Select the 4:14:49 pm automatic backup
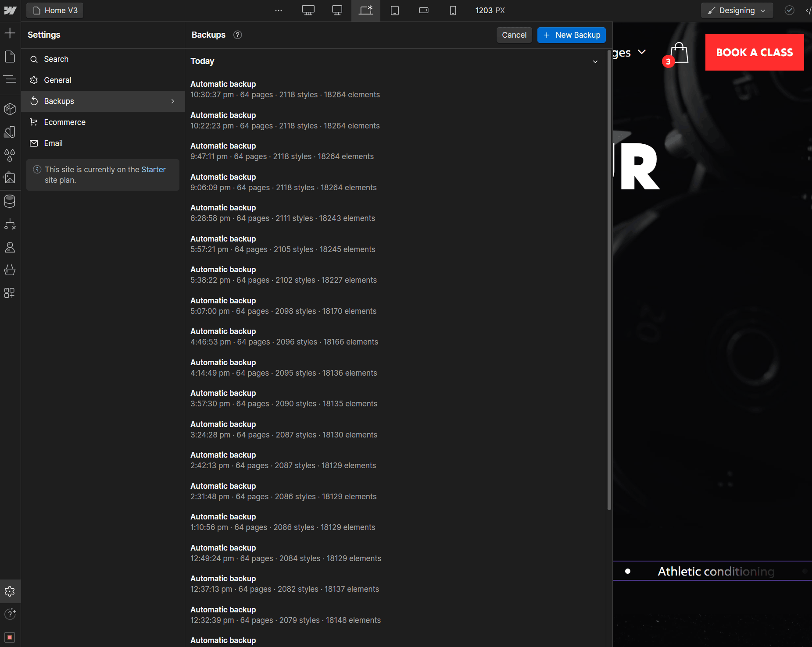The width and height of the screenshot is (812, 647). [396, 368]
